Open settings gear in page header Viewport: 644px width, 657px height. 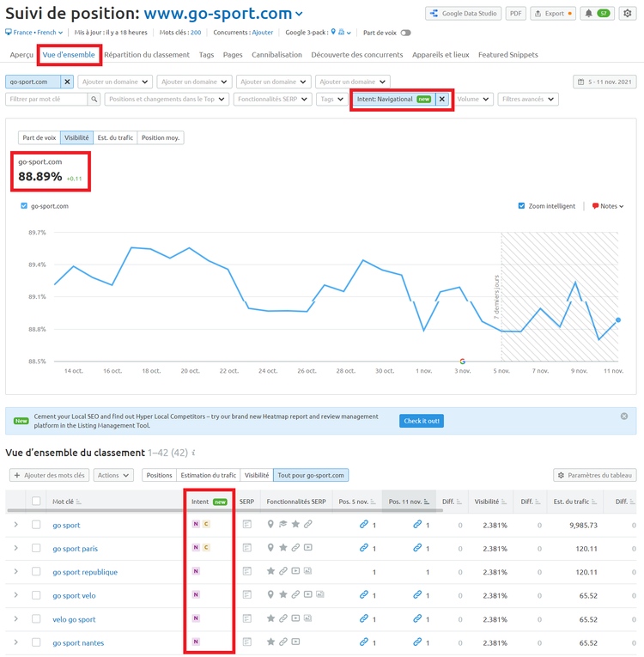tap(627, 14)
